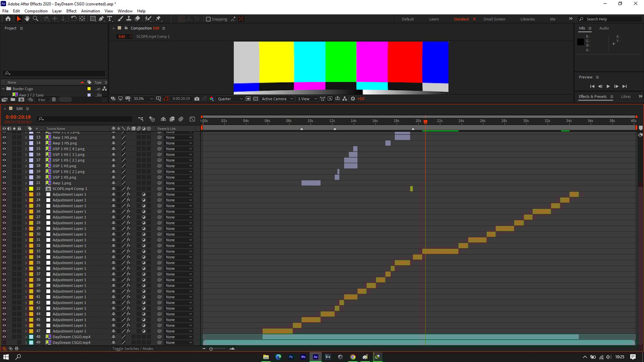Open the composition mini-flowchart icon
The image size is (644, 362).
141,119
